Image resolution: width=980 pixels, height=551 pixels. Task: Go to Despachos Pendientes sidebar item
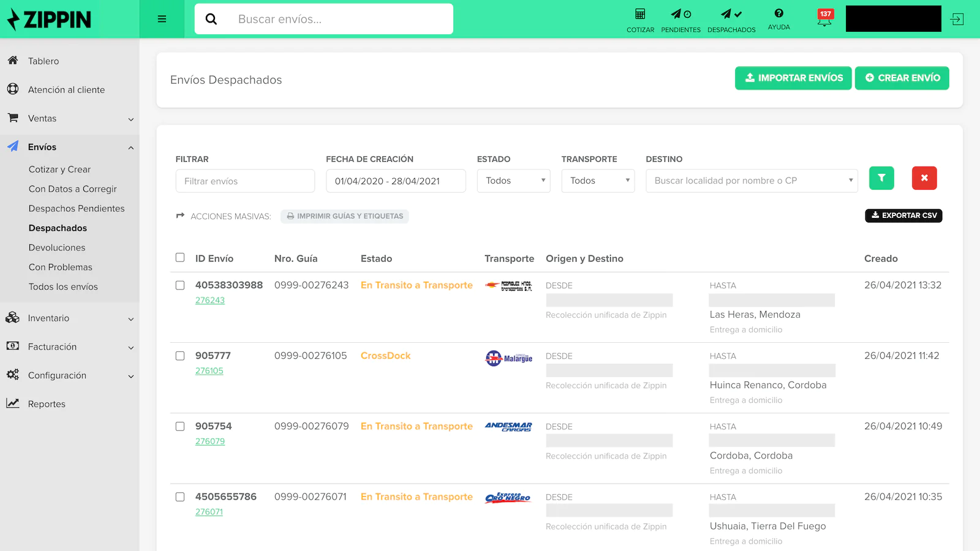[x=77, y=208]
